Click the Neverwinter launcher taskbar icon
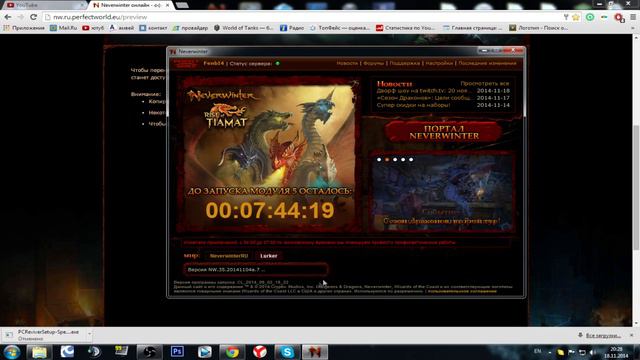The width and height of the screenshot is (640, 360). coord(315,352)
